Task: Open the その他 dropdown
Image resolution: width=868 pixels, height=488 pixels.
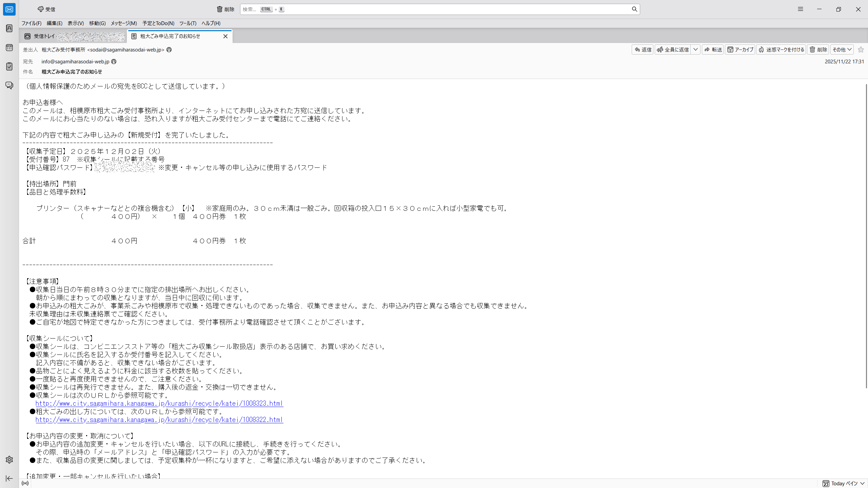Action: click(x=842, y=50)
